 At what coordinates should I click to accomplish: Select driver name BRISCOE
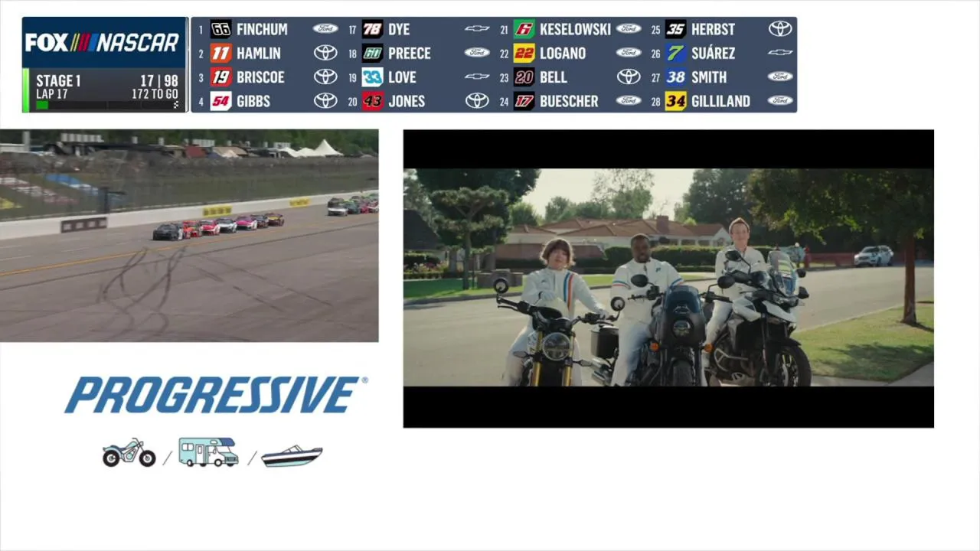(260, 77)
